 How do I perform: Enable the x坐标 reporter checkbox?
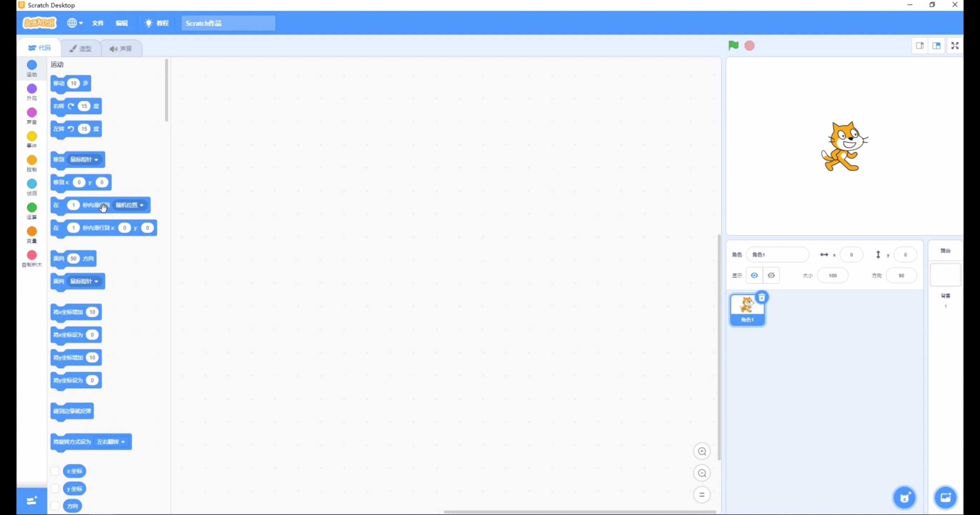coord(55,471)
